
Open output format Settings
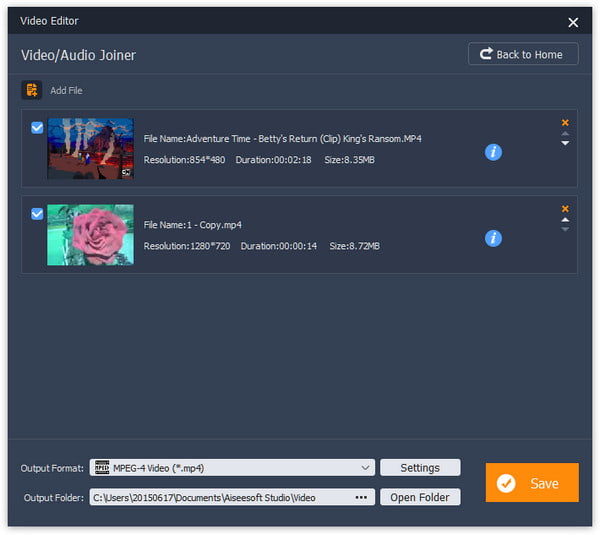[420, 468]
